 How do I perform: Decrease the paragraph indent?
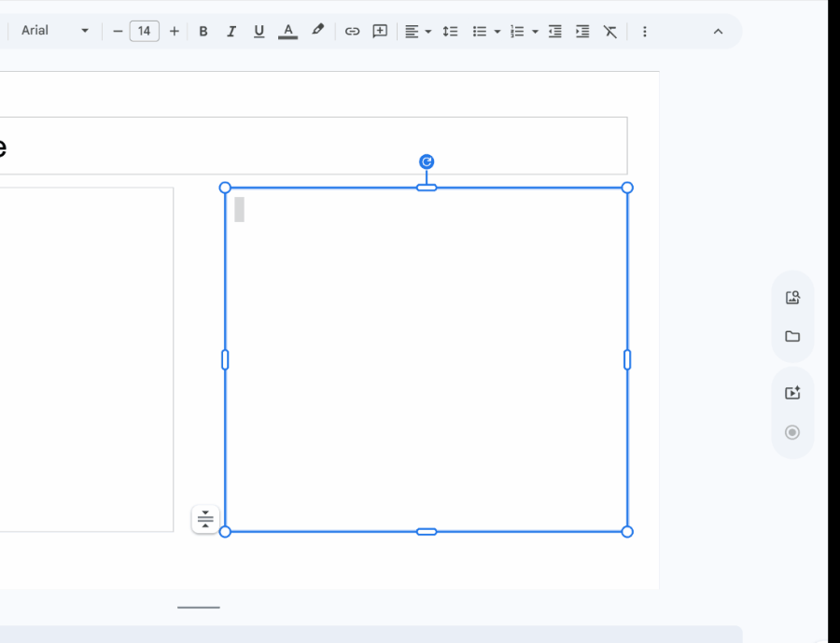point(555,32)
